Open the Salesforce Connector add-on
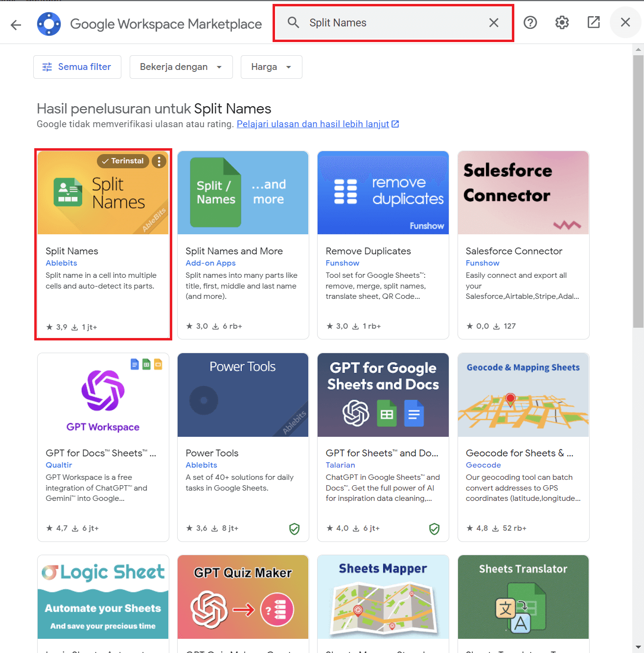 click(523, 245)
